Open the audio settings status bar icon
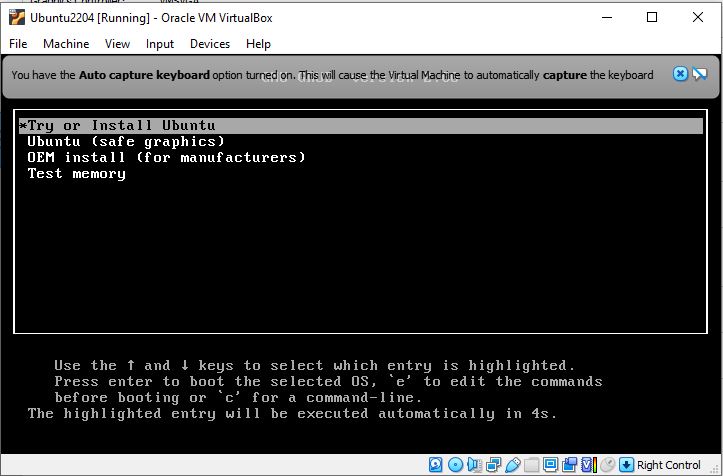 (474, 464)
